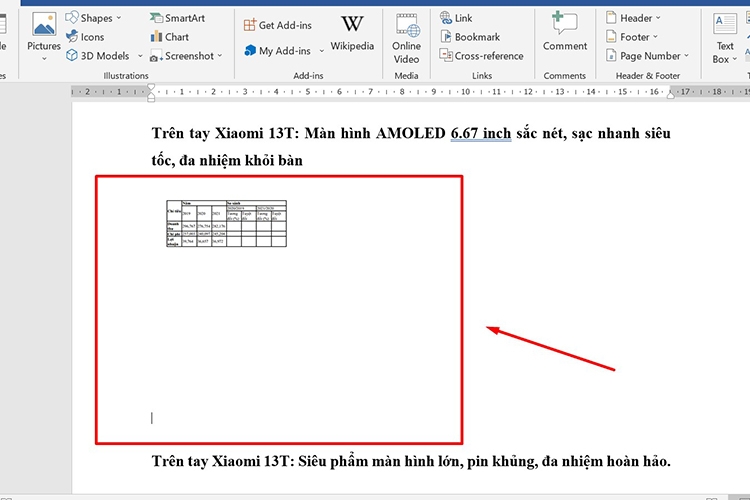The height and width of the screenshot is (500, 750).
Task: Open Get Add-ins store
Action: tap(277, 25)
